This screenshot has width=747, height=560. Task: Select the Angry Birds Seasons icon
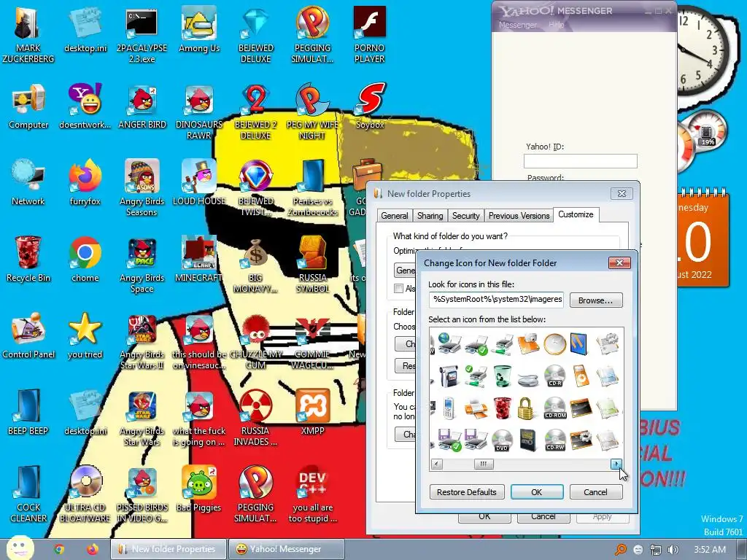pyautogui.click(x=142, y=189)
